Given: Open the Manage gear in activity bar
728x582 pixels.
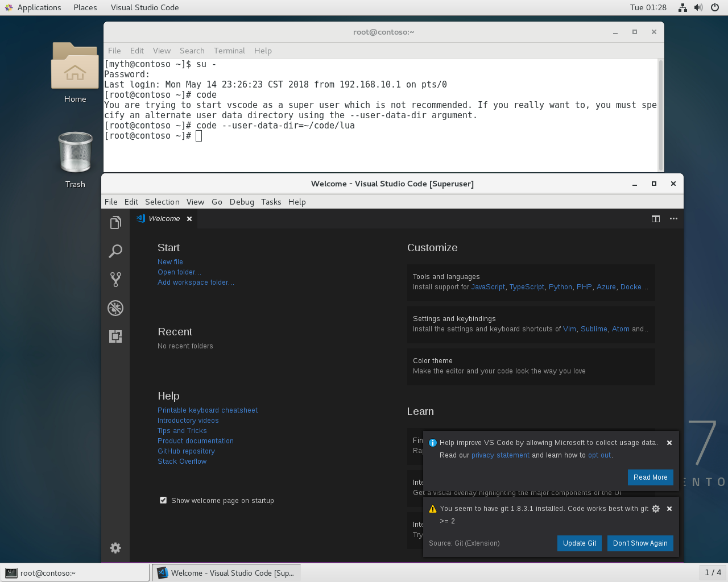Looking at the screenshot, I should pos(115,548).
